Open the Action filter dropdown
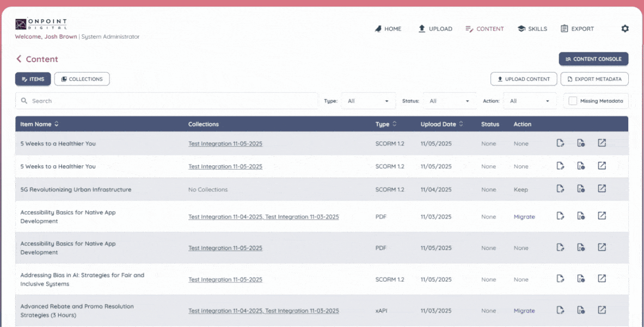This screenshot has height=327, width=644. 530,101
